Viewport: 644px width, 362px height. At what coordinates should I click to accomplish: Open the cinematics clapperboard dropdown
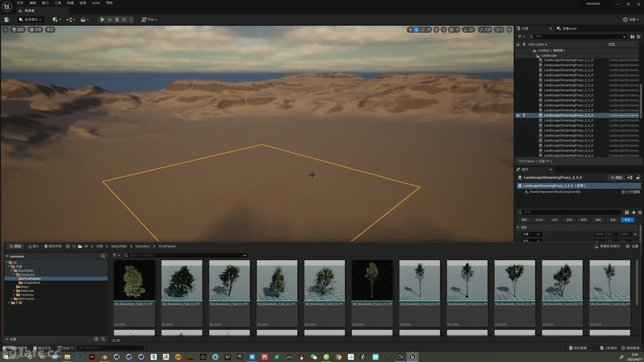tap(85, 19)
